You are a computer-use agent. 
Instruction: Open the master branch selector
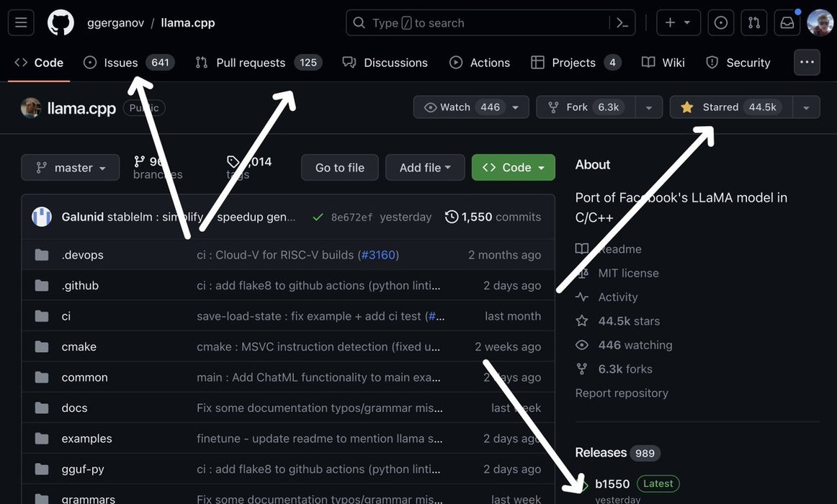point(71,168)
